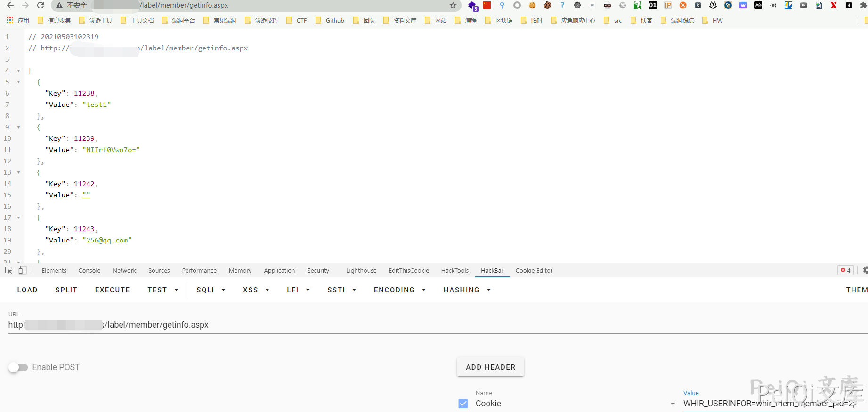Screen dimensions: 868x412
Task: Activate DevTools inspect element picker icon
Action: click(x=8, y=270)
